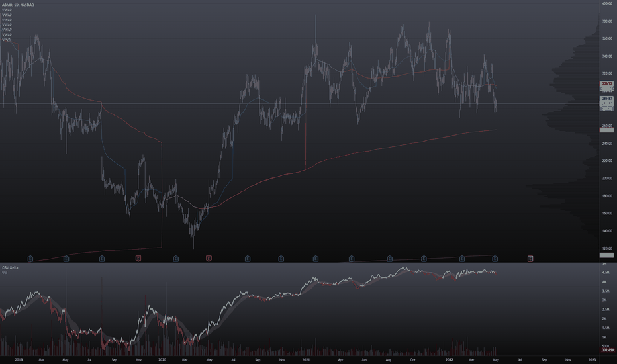The width and height of the screenshot is (617, 364).
Task: Click the 1.5M label on the OBV axis
Action: 606,328
